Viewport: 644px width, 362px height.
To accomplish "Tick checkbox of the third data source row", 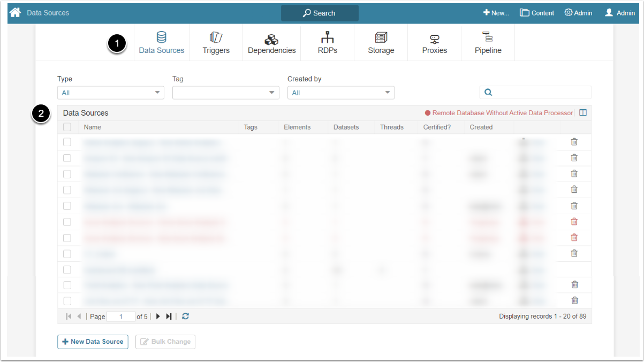I will 67,174.
